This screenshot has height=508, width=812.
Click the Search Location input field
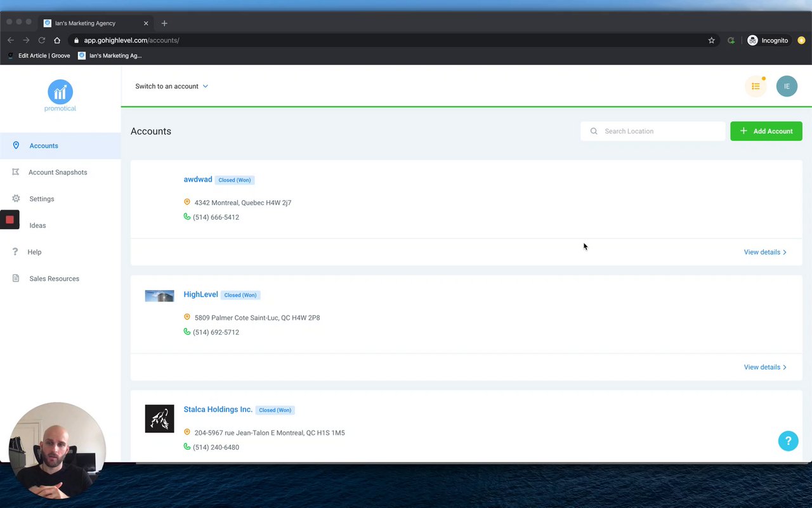click(653, 131)
